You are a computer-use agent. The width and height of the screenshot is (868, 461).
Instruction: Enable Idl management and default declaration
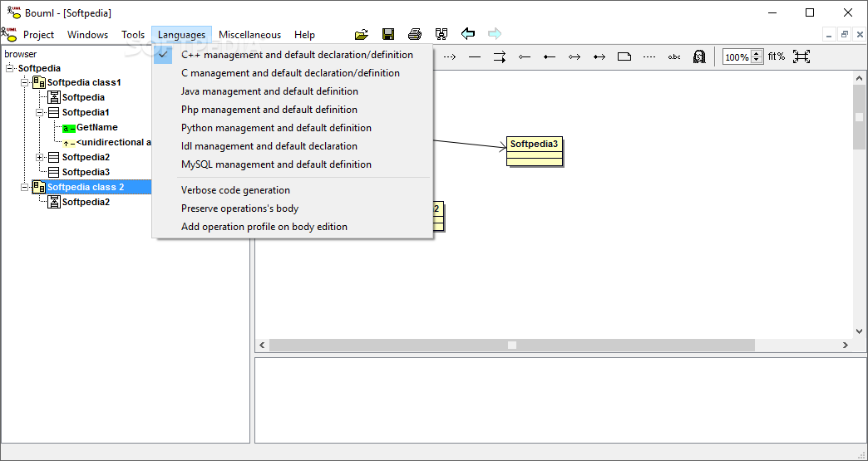pos(293,146)
